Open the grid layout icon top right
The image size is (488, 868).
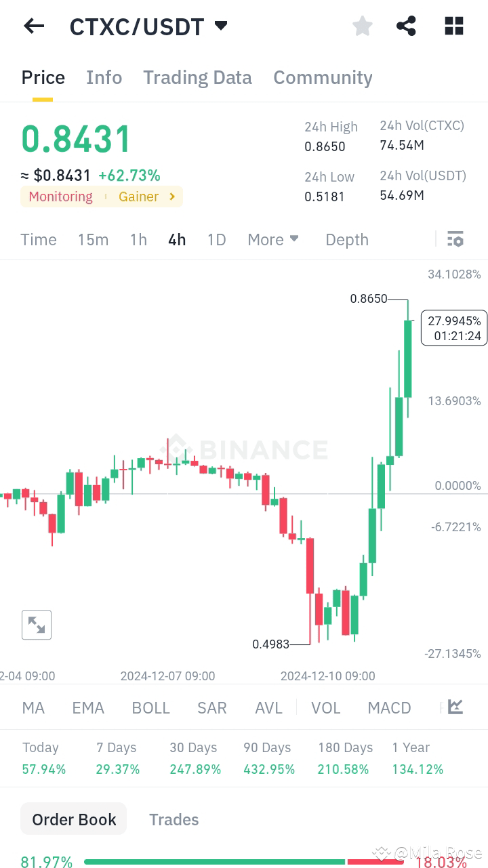(x=453, y=26)
